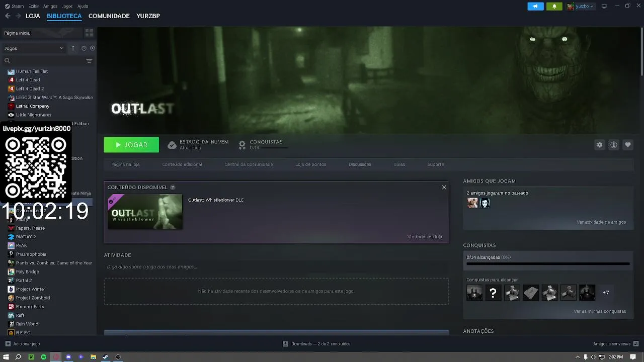
Task: Open the Central da Comunidade tab
Action: pos(249,164)
